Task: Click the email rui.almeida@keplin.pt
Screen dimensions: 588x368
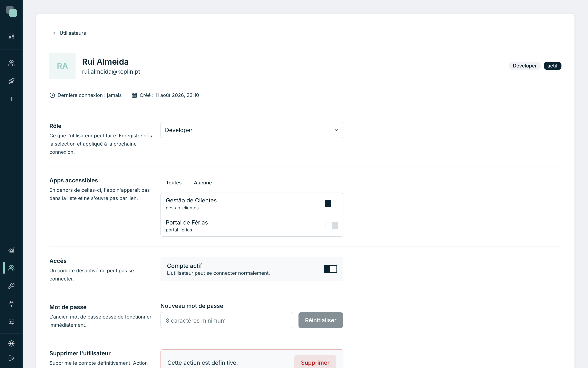Action: pyautogui.click(x=111, y=72)
